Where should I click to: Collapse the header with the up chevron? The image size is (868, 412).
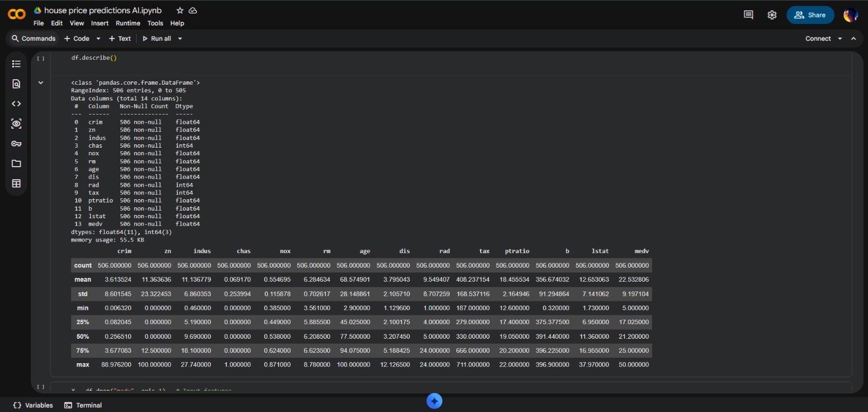coord(853,39)
